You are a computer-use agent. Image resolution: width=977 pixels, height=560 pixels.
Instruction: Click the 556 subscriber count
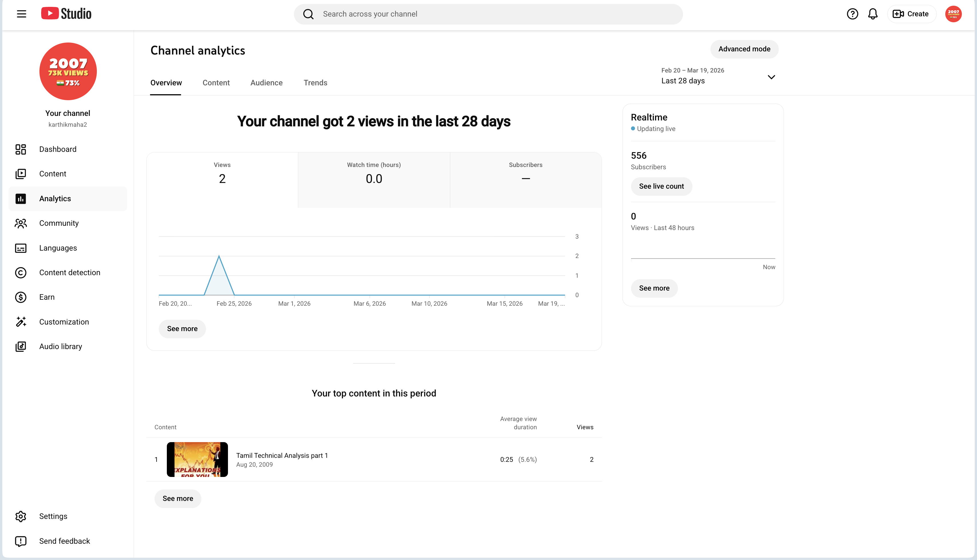[x=639, y=155]
